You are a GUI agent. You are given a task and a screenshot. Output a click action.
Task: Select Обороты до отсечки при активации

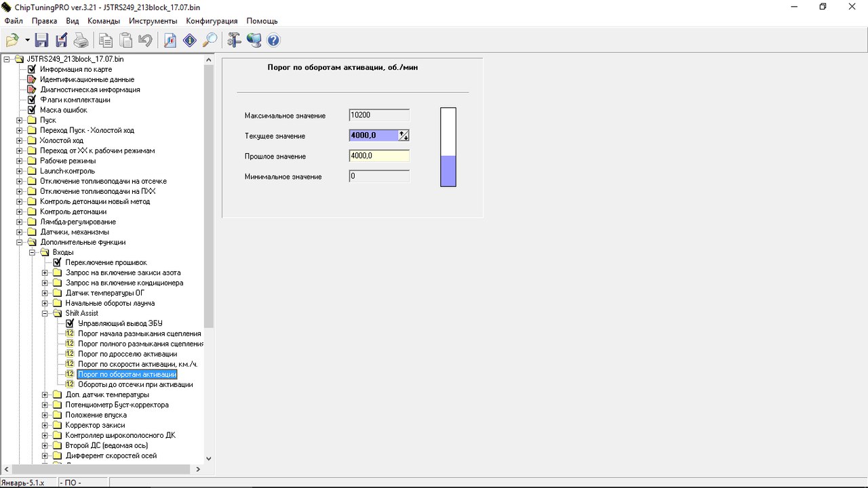135,384
